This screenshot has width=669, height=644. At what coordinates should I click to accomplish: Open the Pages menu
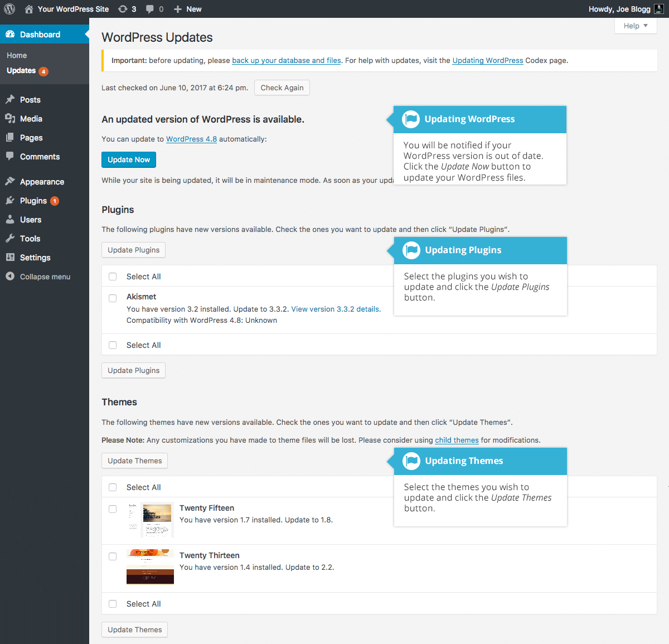(45, 138)
